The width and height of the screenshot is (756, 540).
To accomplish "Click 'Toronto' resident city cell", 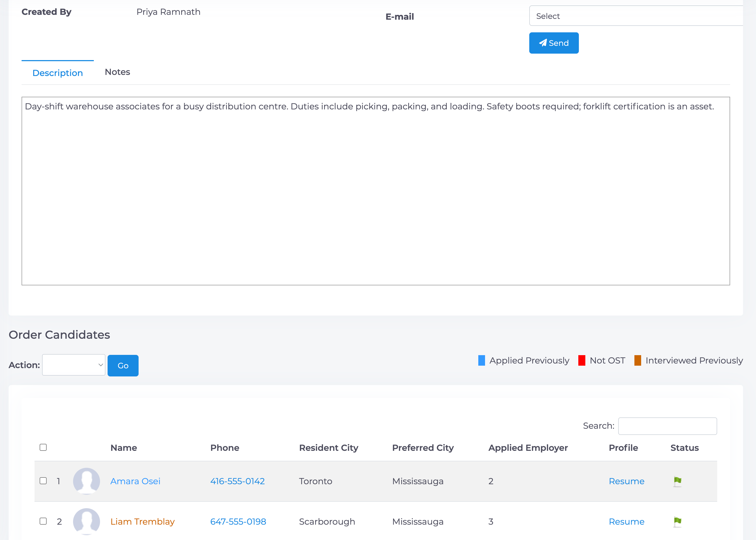I will (316, 481).
